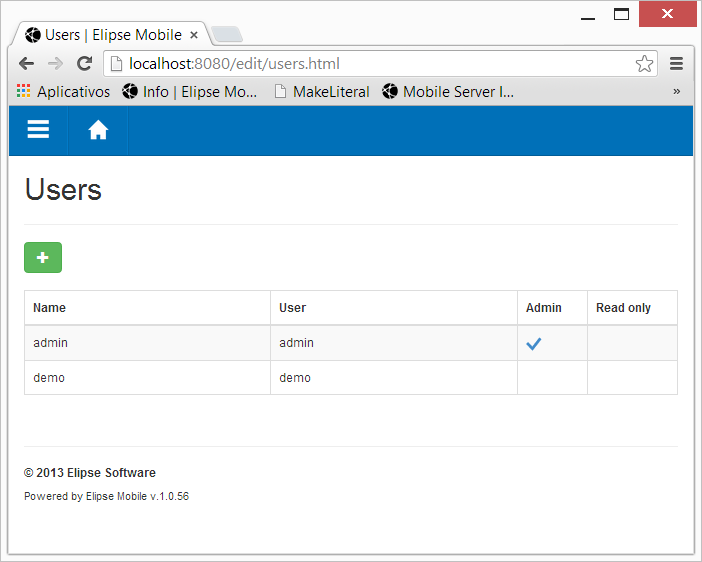Open the hamburger navigation menu in blue bar

coord(38,130)
